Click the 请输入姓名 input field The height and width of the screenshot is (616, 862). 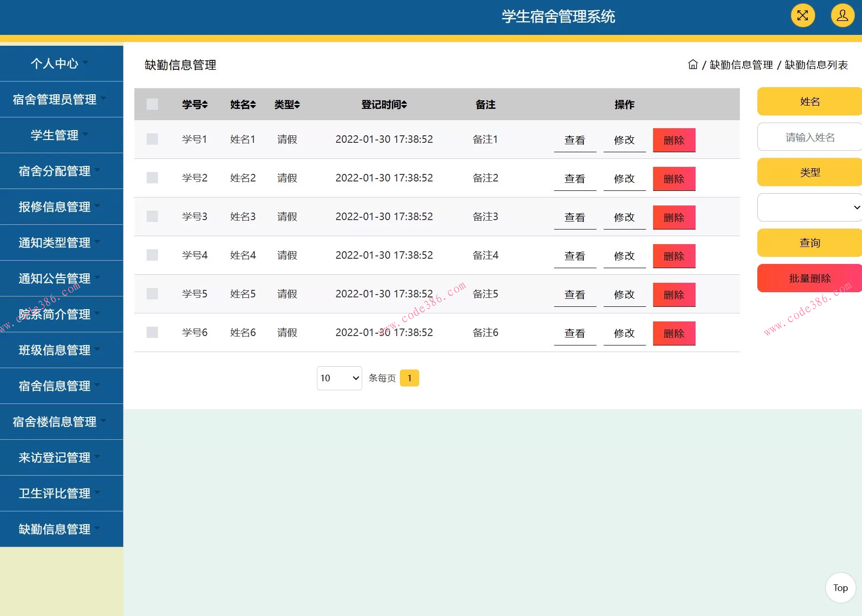tap(809, 137)
